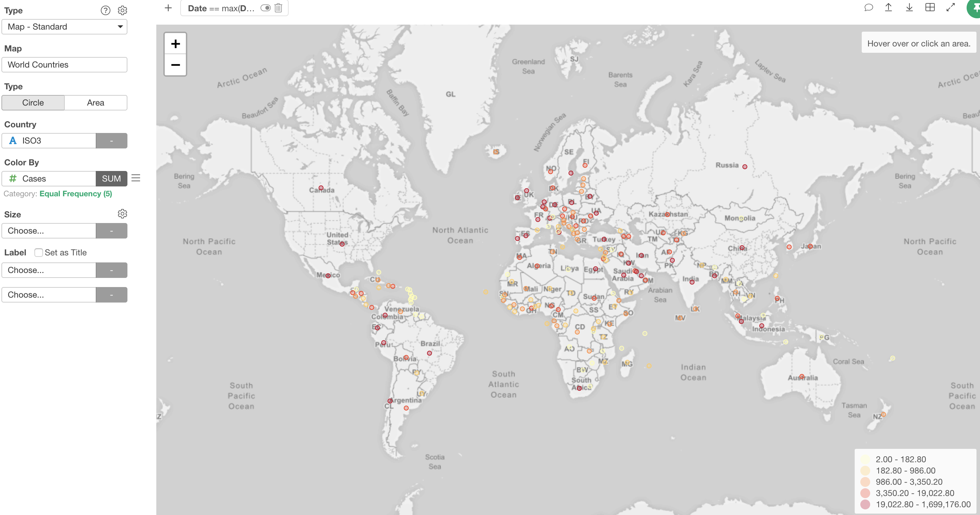This screenshot has height=515, width=980.
Task: Switch the map Type to Area
Action: (95, 102)
